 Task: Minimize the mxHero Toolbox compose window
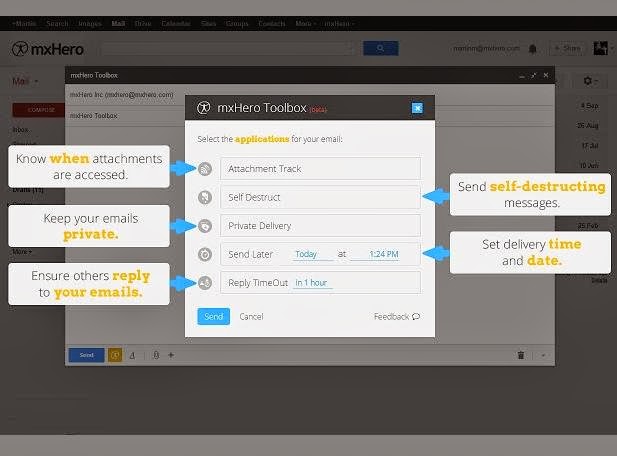pos(522,76)
